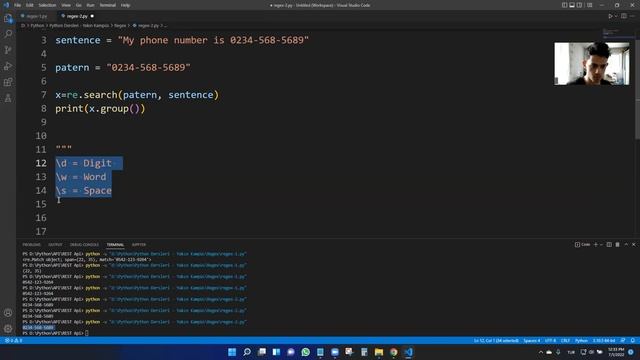Open editor More Actions ellipsis

(633, 16)
